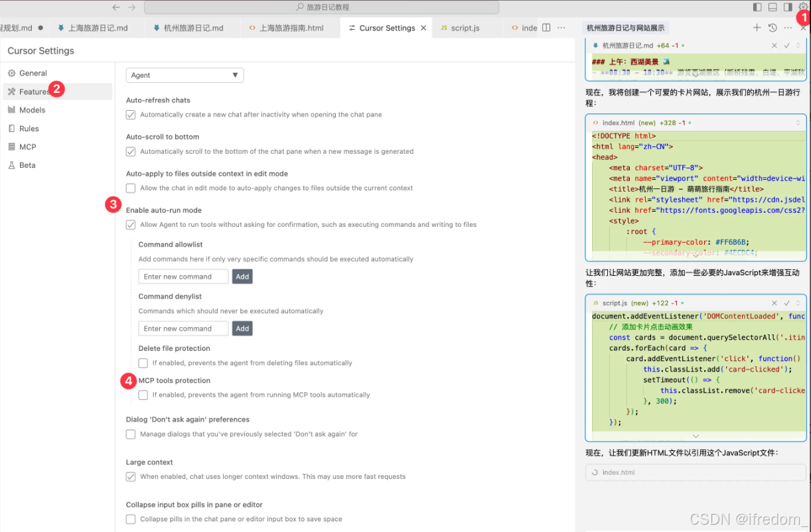The width and height of the screenshot is (811, 532).
Task: Reject changes in script.js diff card
Action: (x=774, y=303)
